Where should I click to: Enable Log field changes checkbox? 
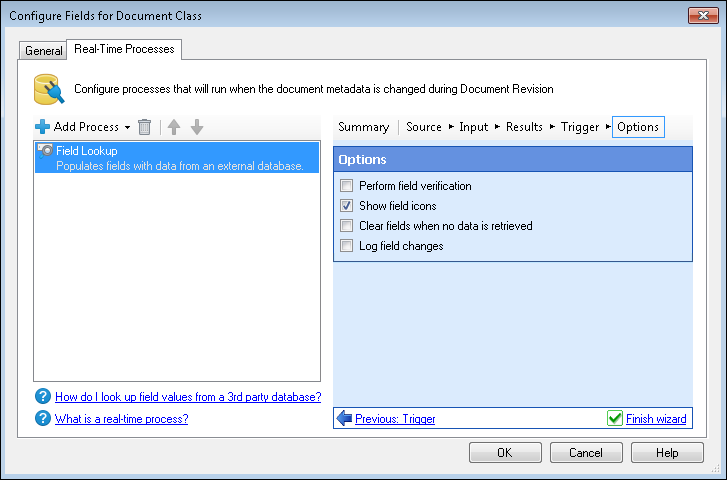(347, 246)
